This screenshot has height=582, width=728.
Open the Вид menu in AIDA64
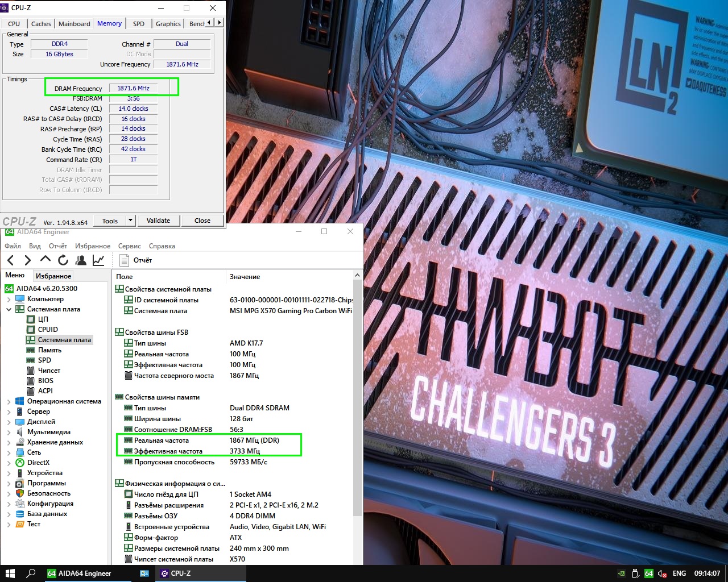click(x=35, y=246)
